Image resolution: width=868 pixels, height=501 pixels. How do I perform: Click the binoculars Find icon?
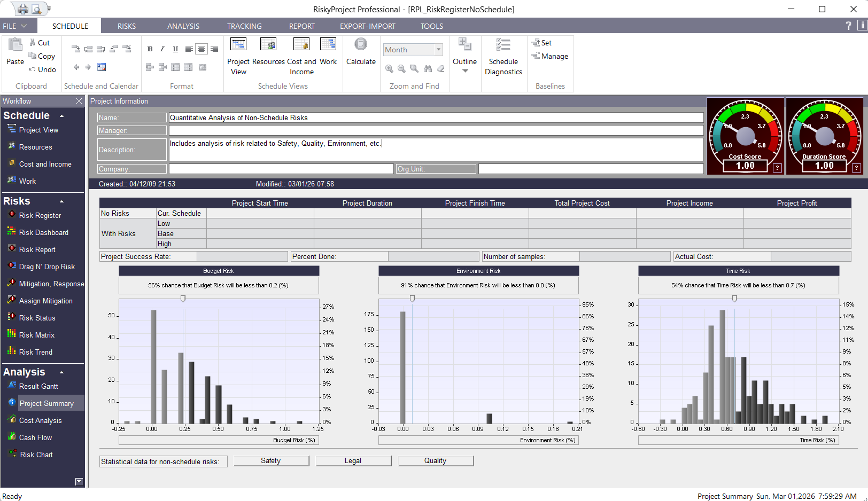(427, 69)
